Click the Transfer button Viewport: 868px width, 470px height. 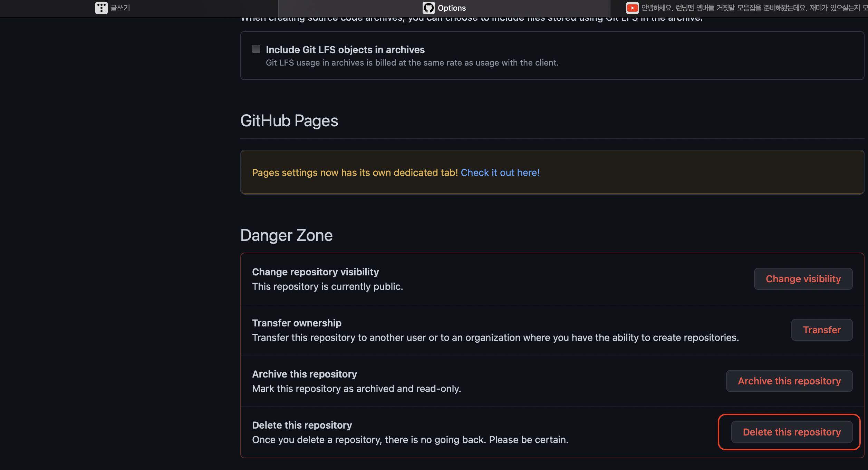click(821, 330)
